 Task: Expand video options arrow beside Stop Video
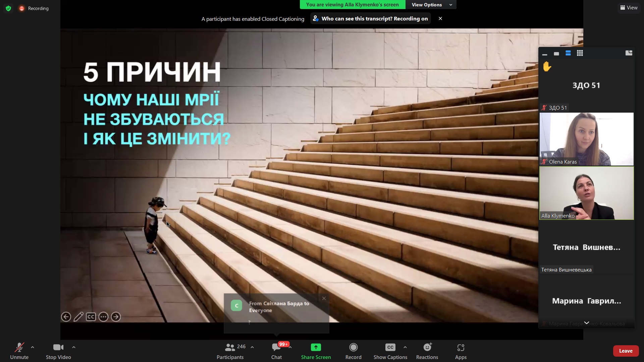point(74,347)
